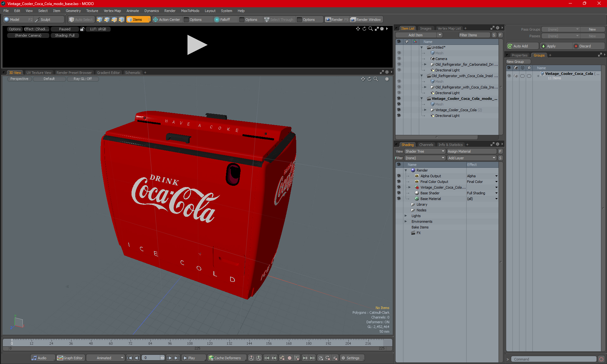The height and width of the screenshot is (364, 607).
Task: Open preview settings gear icon
Action: pos(382,29)
